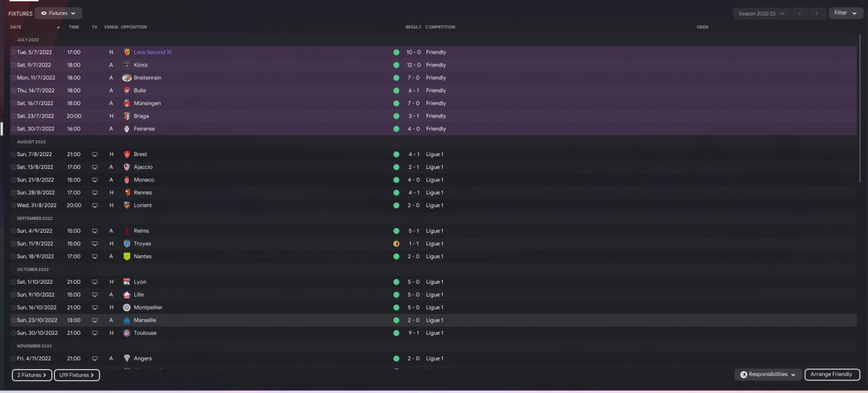This screenshot has width=868, height=393.
Task: Click the Lens Second XI club badge
Action: (x=127, y=52)
